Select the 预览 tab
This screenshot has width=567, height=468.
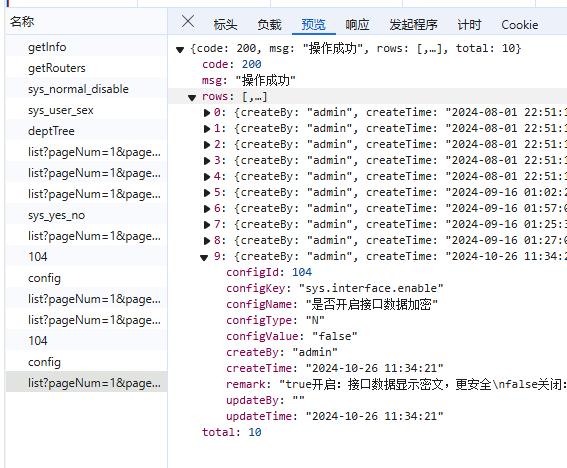[x=314, y=25]
